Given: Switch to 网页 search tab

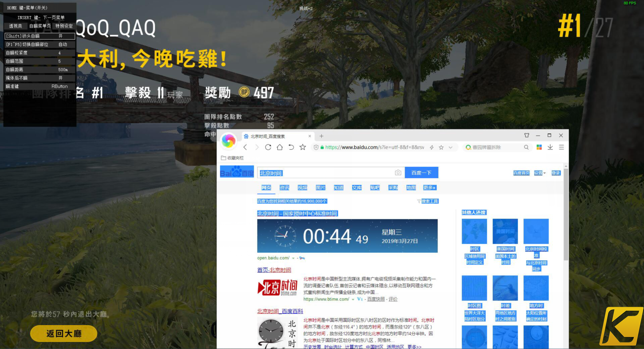Looking at the screenshot, I should [x=266, y=188].
